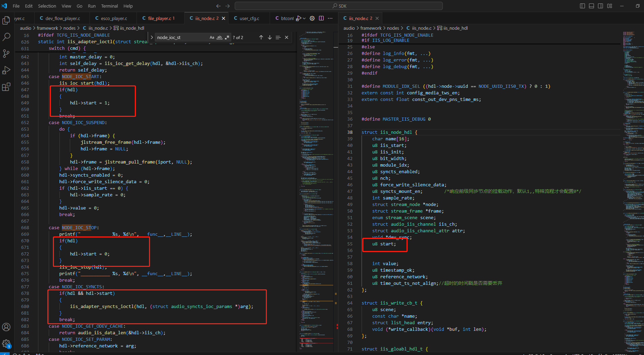Click the gear icon in editor toolbar

click(312, 18)
